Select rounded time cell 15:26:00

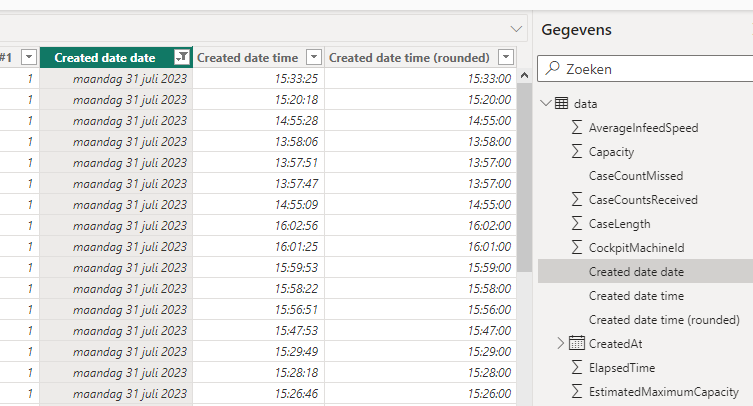pyautogui.click(x=421, y=394)
